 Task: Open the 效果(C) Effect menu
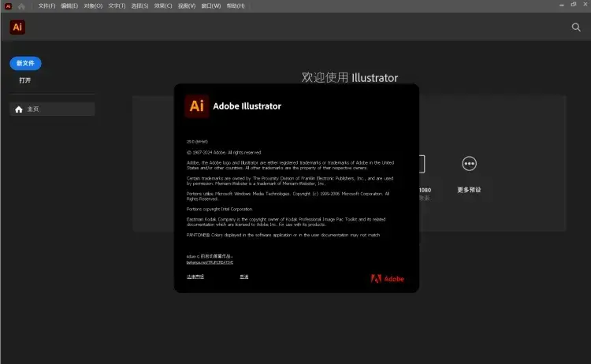pyautogui.click(x=163, y=6)
